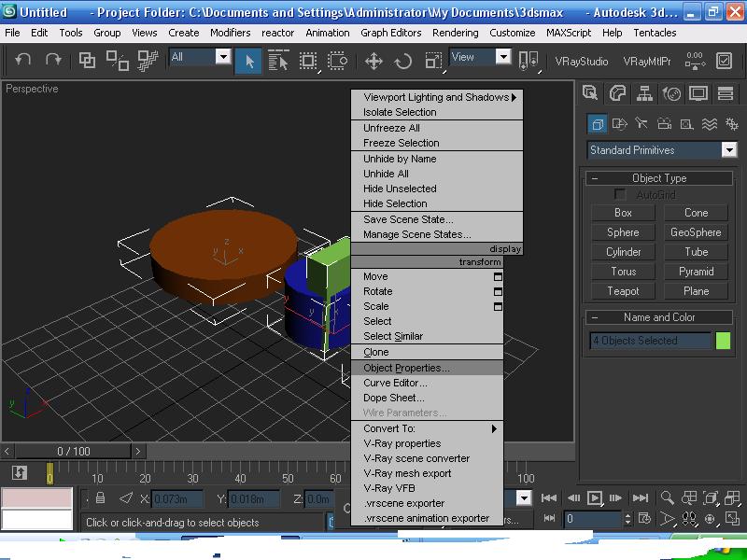Click the Zoom Extents viewport icon
The height and width of the screenshot is (560, 747).
click(x=711, y=498)
